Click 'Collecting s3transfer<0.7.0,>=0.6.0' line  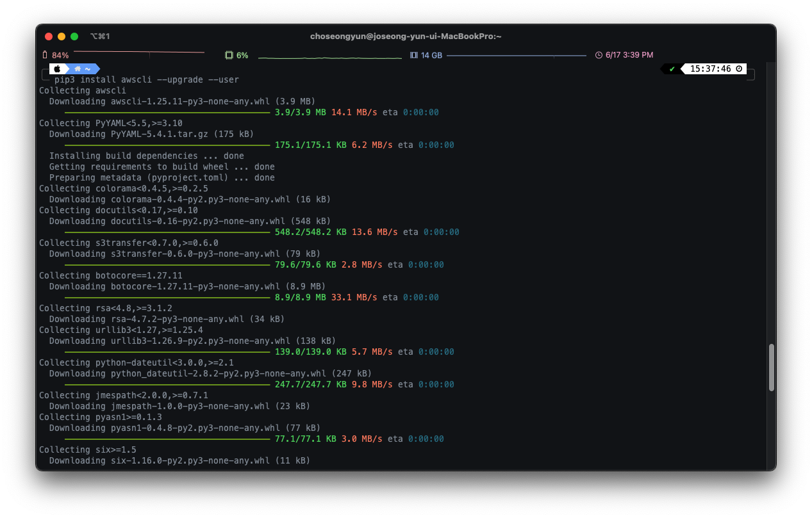point(129,243)
